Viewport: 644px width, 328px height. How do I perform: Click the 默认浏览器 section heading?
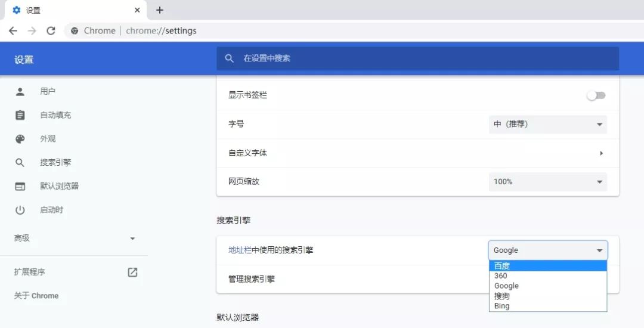238,317
